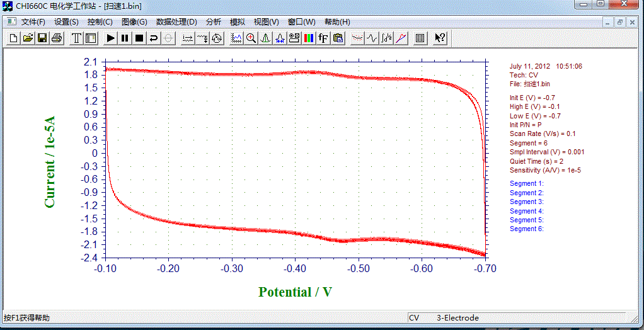Viewport: 644px width, 330px height.
Task: Click the 'CV' status bar pane
Action: 414,317
